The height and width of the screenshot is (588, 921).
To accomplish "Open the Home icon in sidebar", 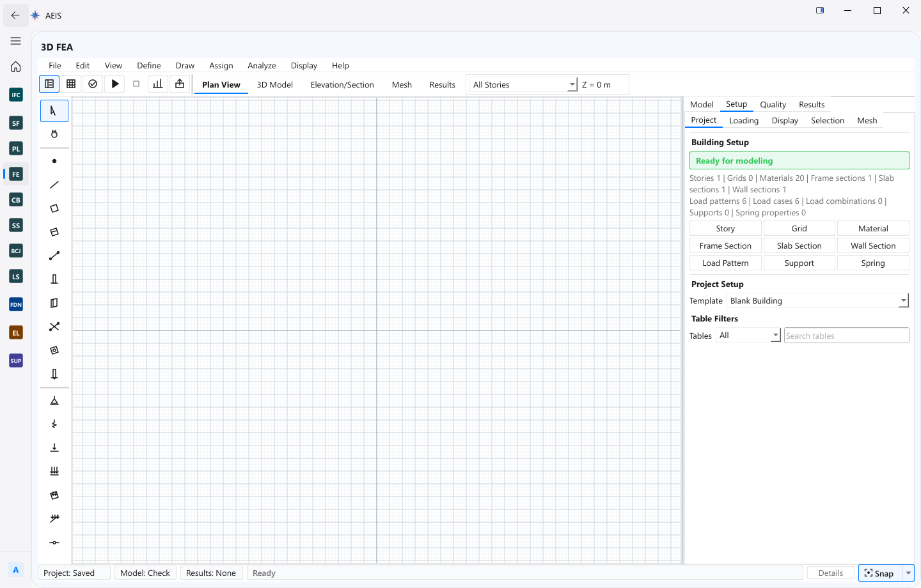I will point(16,66).
